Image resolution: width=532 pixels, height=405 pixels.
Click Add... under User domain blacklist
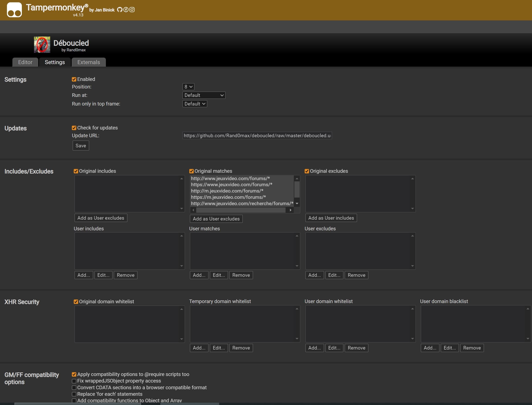coord(430,348)
